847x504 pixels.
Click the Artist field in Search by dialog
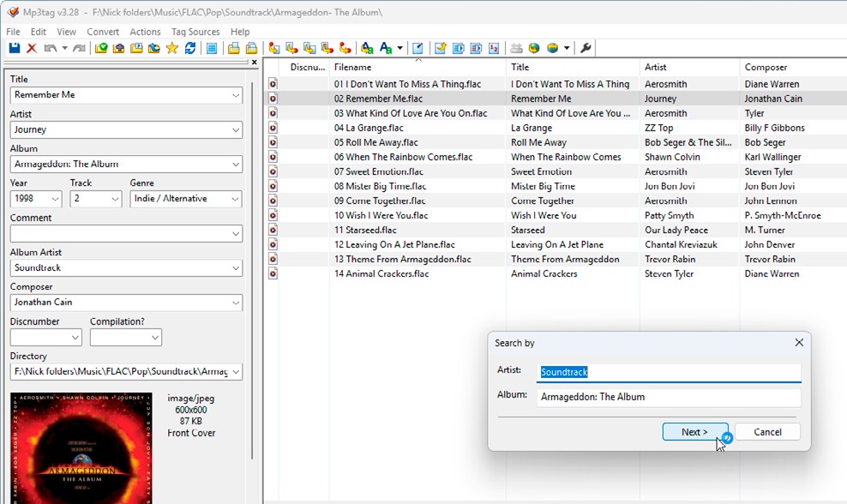coord(669,372)
